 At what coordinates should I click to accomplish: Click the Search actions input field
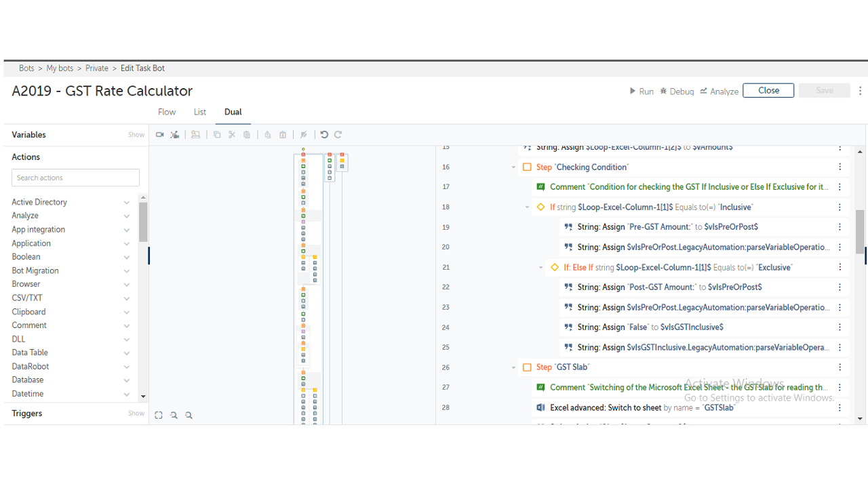coord(75,178)
